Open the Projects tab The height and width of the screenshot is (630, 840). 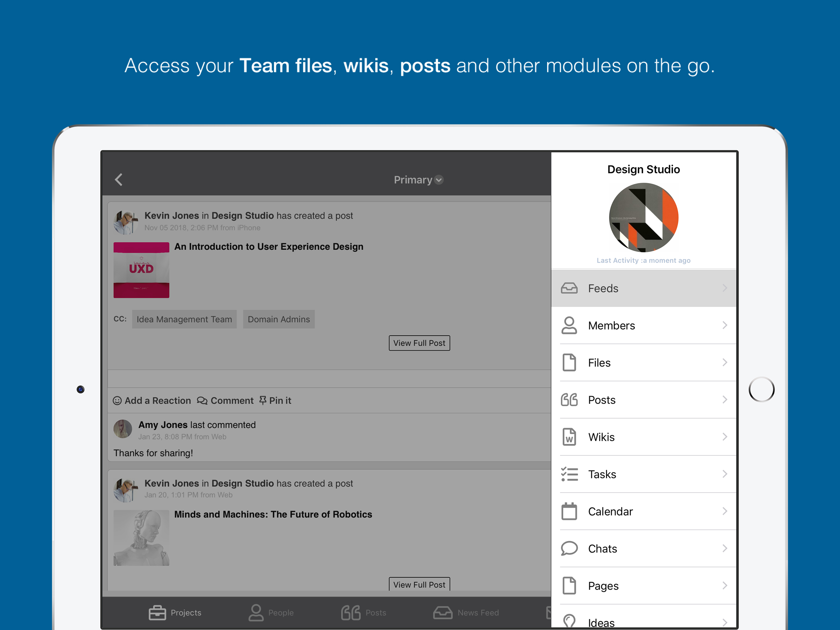[175, 612]
